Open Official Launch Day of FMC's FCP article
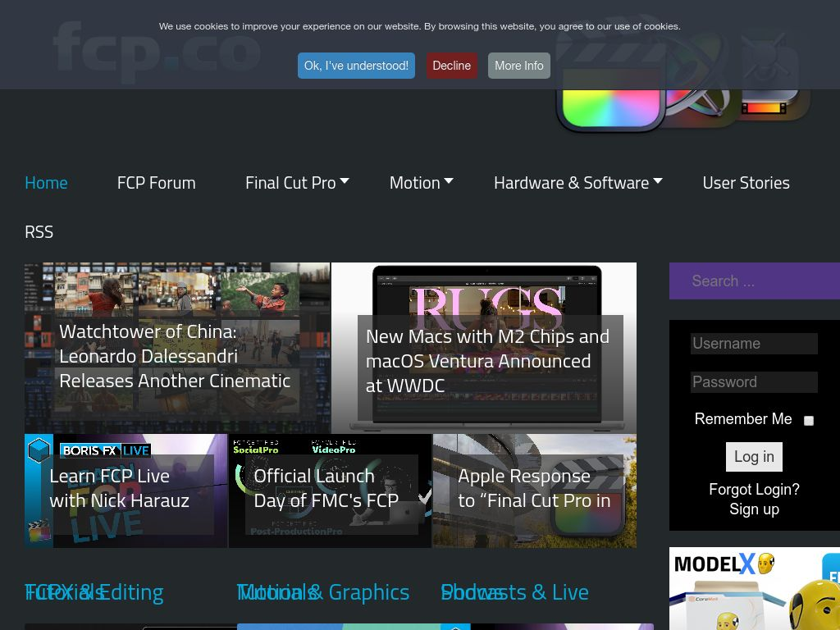Image resolution: width=840 pixels, height=630 pixels. [x=326, y=488]
